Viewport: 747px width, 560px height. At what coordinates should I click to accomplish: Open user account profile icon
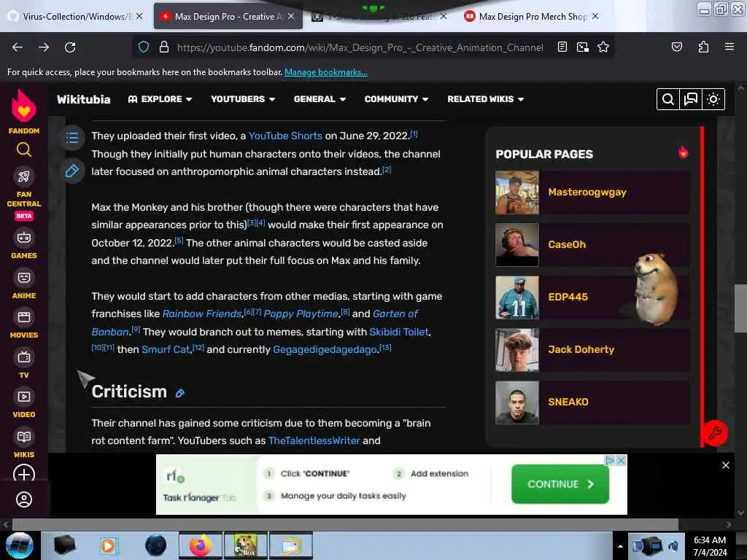click(24, 499)
